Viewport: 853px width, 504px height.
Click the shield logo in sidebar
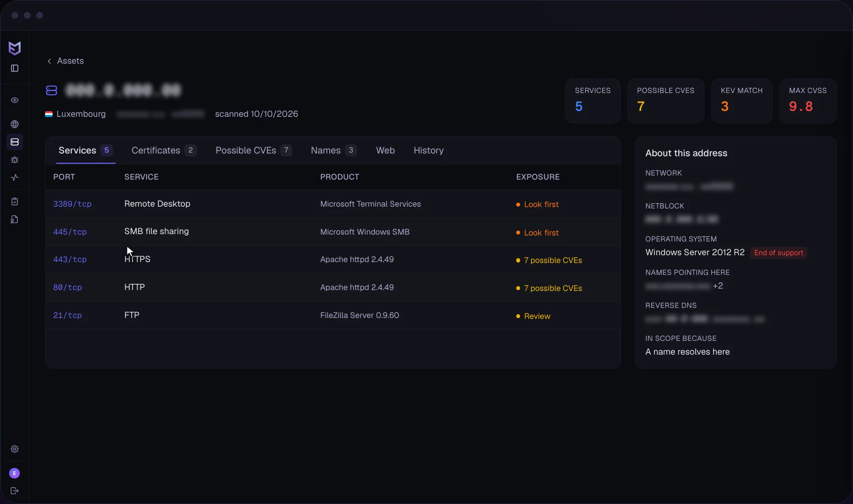[15, 48]
